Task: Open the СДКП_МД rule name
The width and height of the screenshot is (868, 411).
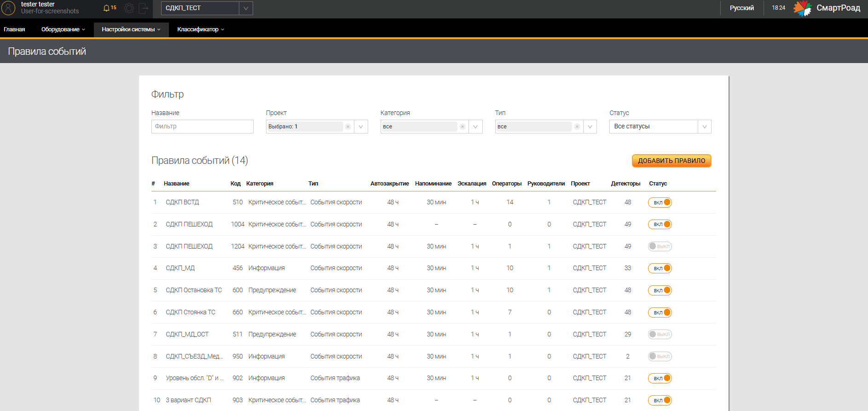Action: tap(180, 268)
